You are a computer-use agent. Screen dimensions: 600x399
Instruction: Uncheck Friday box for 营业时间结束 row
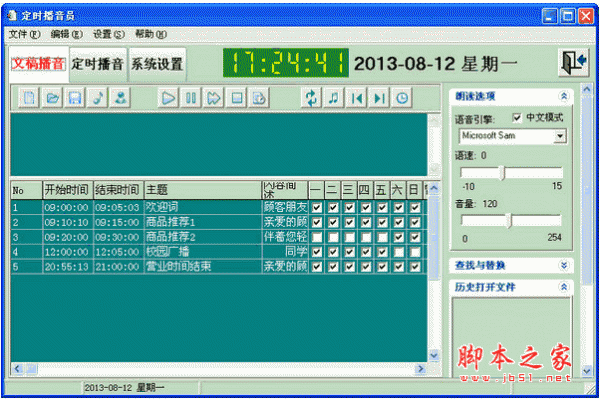coord(382,267)
